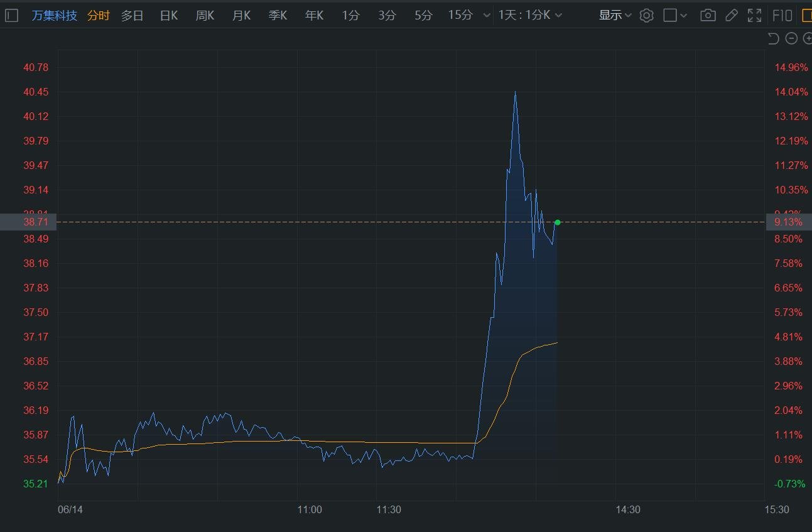Reset chart with the undo arrow
Image resolution: width=812 pixels, height=532 pixels.
[x=774, y=39]
